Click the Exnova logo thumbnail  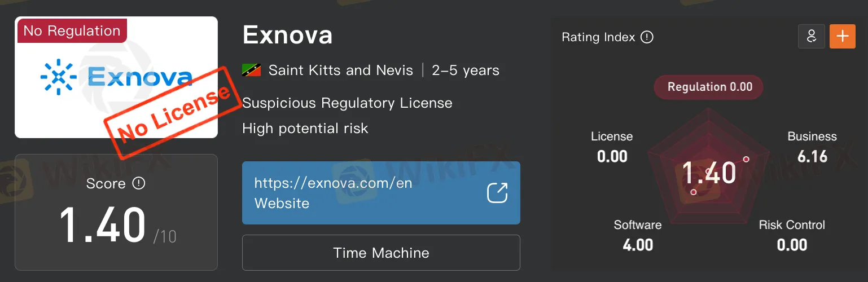click(116, 77)
